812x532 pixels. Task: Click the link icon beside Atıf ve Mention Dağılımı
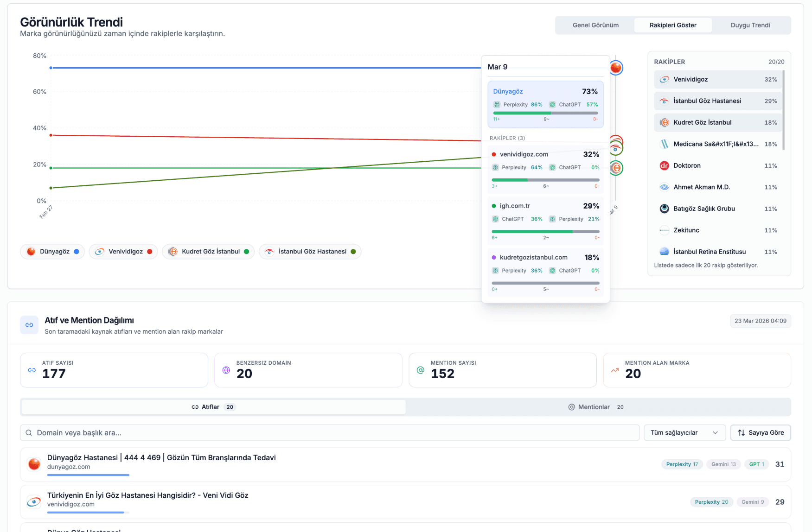point(29,325)
